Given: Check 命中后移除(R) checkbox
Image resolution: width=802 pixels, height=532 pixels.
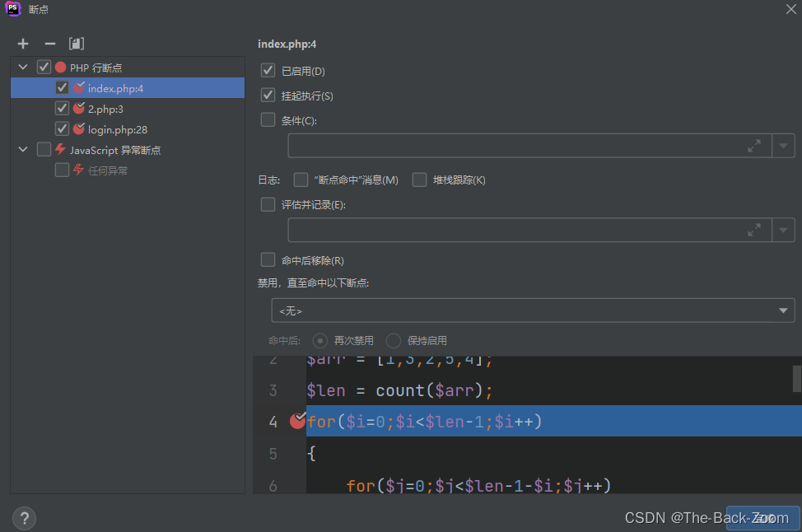Looking at the screenshot, I should pos(268,260).
